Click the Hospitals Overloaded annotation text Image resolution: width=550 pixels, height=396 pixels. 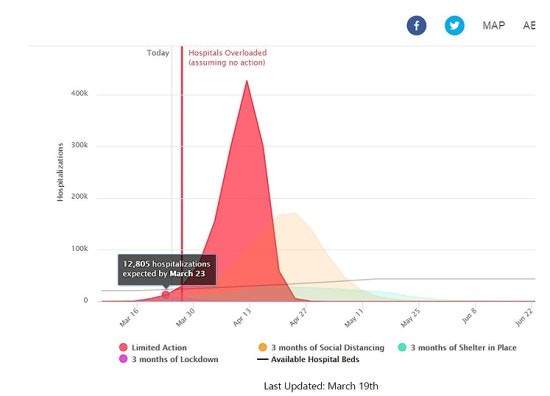point(227,58)
